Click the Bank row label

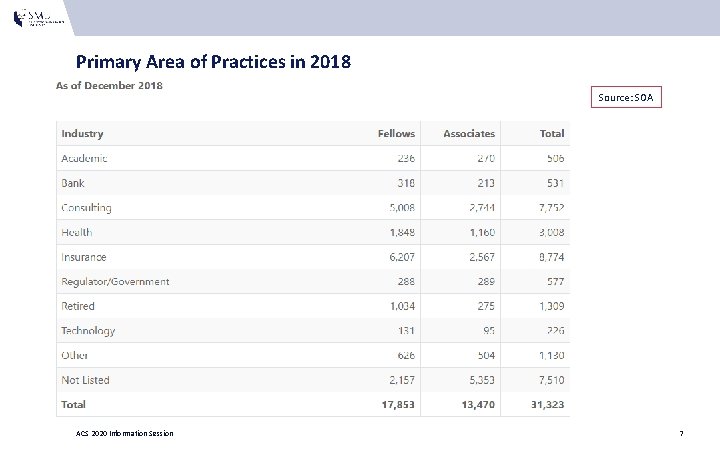(73, 183)
